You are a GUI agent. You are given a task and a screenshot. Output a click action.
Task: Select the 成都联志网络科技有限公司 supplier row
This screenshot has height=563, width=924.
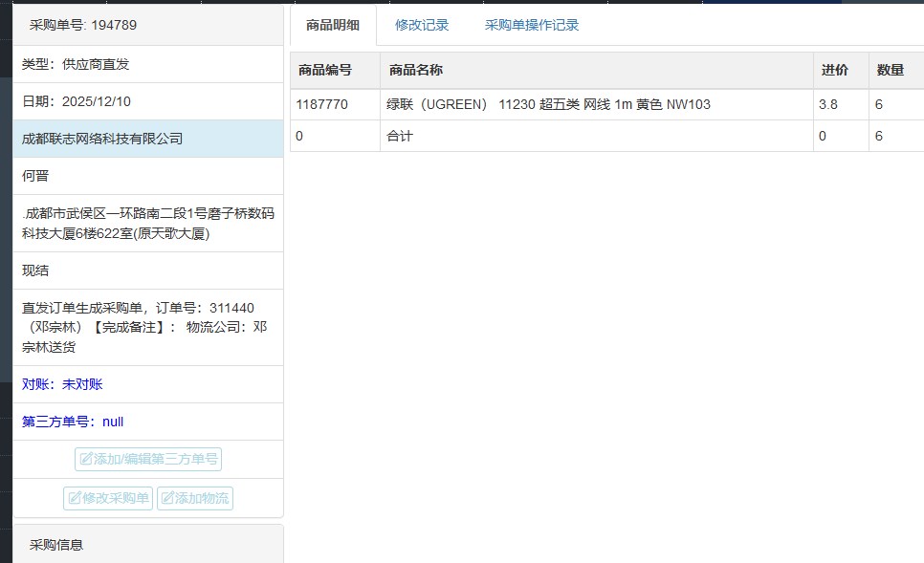click(x=102, y=139)
